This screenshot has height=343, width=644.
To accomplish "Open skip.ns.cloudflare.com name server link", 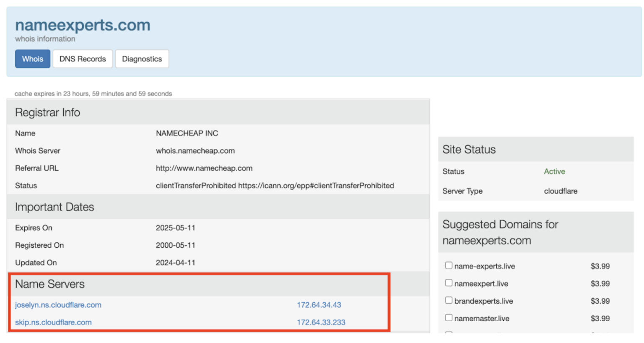I will coord(53,322).
